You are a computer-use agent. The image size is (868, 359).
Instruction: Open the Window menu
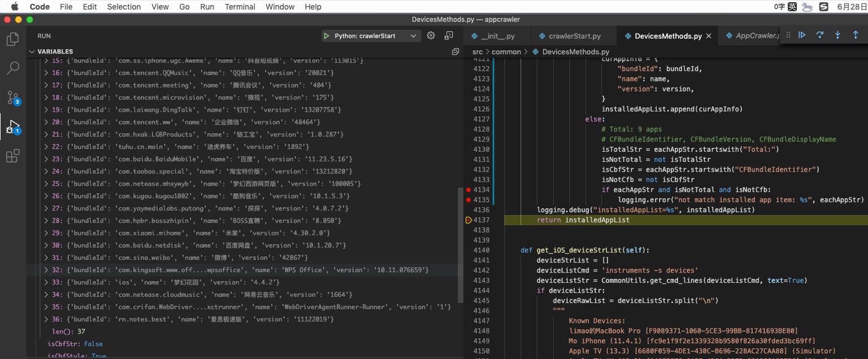pyautogui.click(x=280, y=7)
